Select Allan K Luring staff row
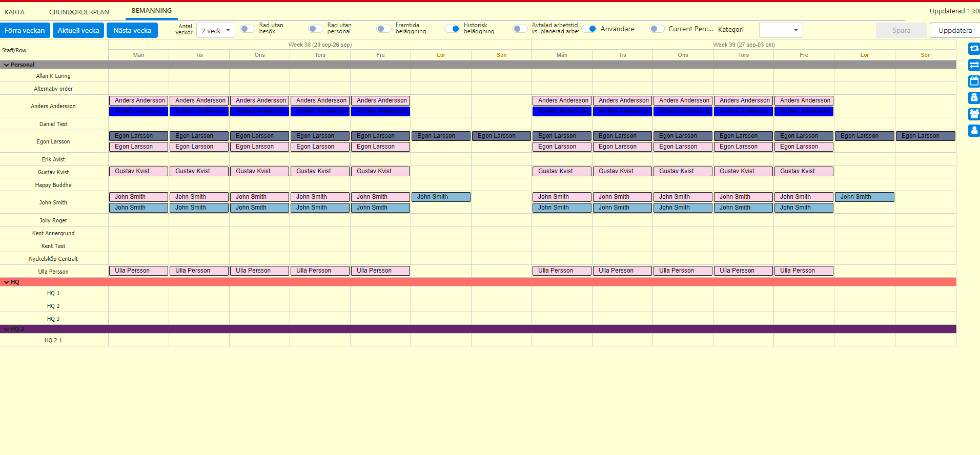This screenshot has height=455, width=980. 53,76
